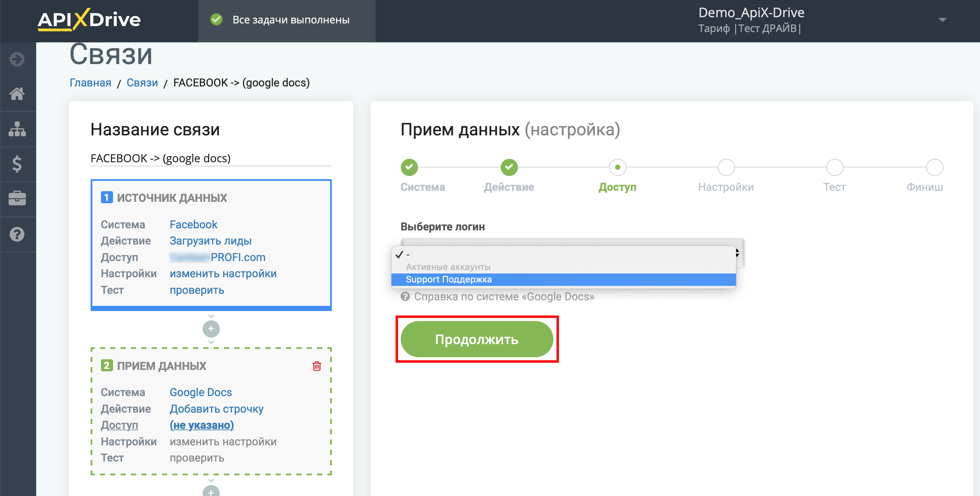Open the PROFI.com access link
Screen dimensions: 980x496
218,257
